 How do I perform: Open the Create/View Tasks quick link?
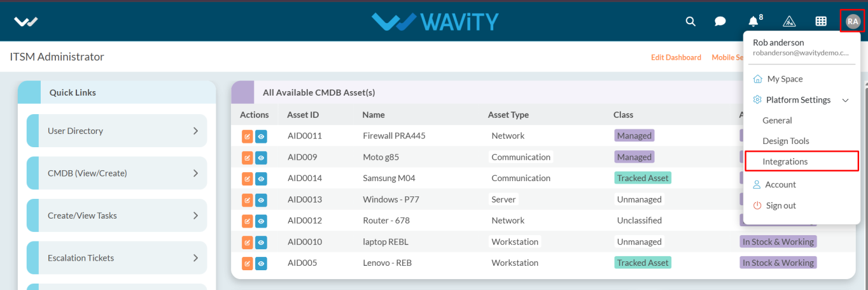(x=117, y=215)
